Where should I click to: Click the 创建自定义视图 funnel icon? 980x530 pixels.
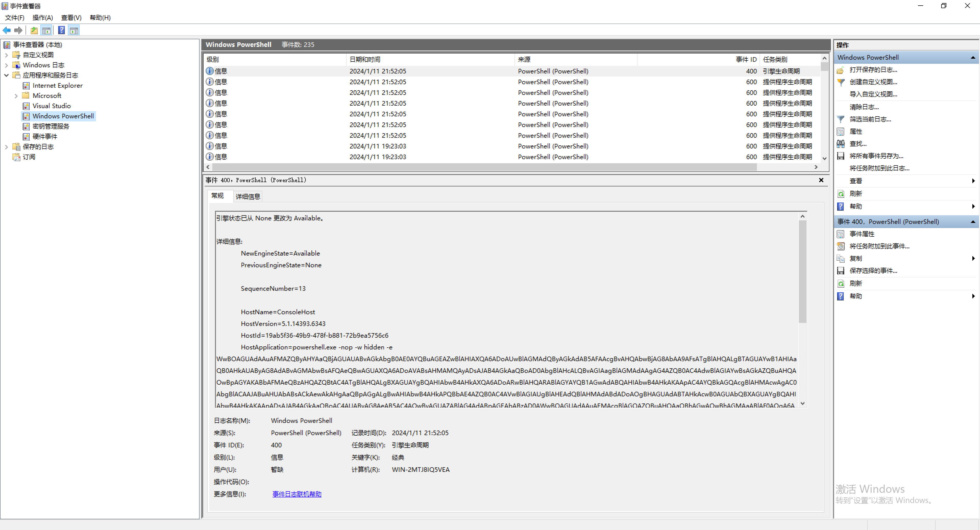coord(841,82)
